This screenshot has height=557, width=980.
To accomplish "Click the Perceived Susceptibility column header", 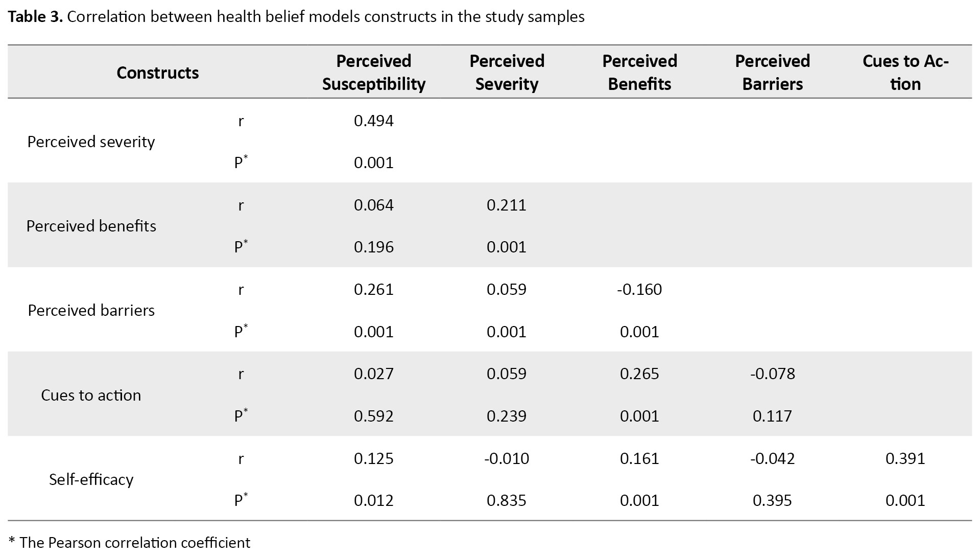I will coord(373,73).
